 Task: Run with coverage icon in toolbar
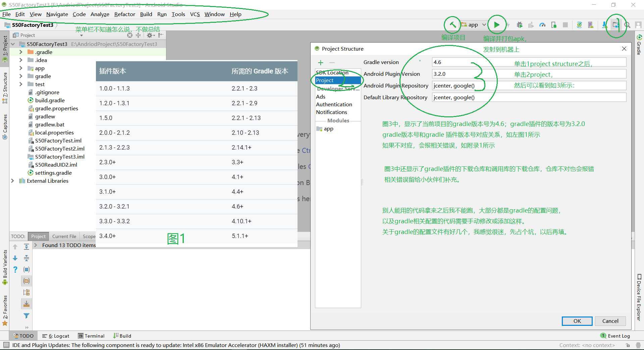(x=531, y=25)
